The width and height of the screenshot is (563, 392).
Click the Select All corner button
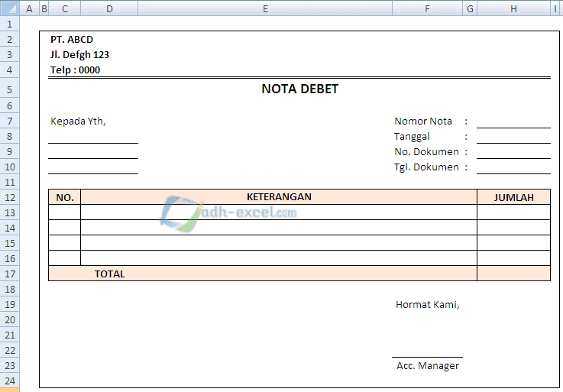pyautogui.click(x=10, y=8)
